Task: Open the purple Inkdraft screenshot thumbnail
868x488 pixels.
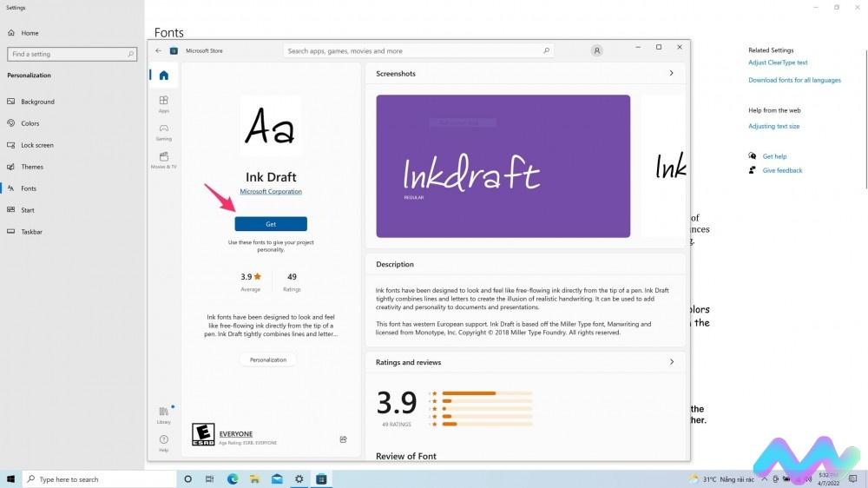Action: (503, 166)
